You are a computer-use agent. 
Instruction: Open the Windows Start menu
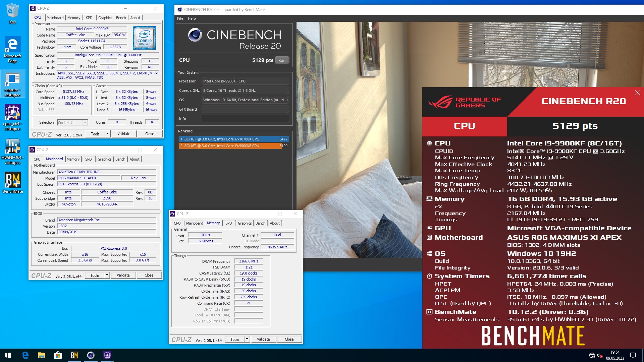[8, 355]
